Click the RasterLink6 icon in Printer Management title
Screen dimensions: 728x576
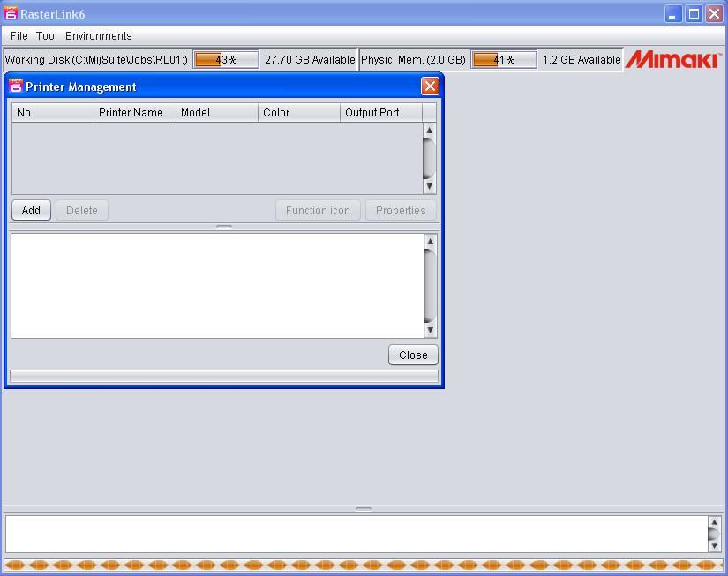click(15, 86)
